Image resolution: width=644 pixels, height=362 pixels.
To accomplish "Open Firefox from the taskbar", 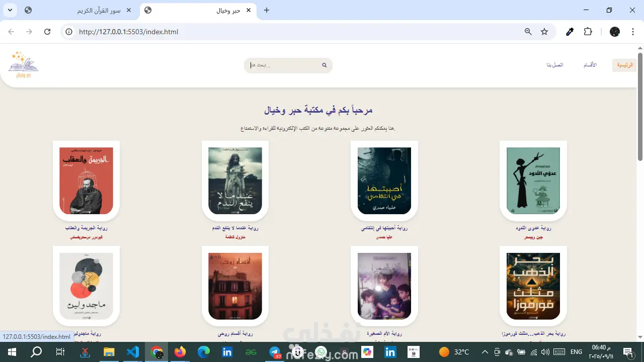I will (180, 352).
